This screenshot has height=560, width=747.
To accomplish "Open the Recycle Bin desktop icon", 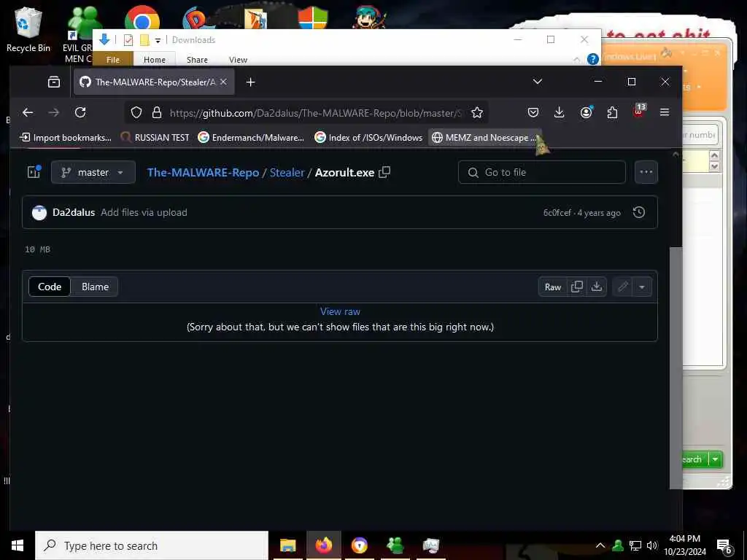I will (28, 29).
